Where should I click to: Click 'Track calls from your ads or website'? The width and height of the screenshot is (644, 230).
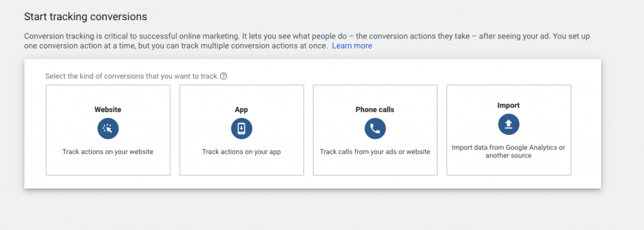point(375,152)
